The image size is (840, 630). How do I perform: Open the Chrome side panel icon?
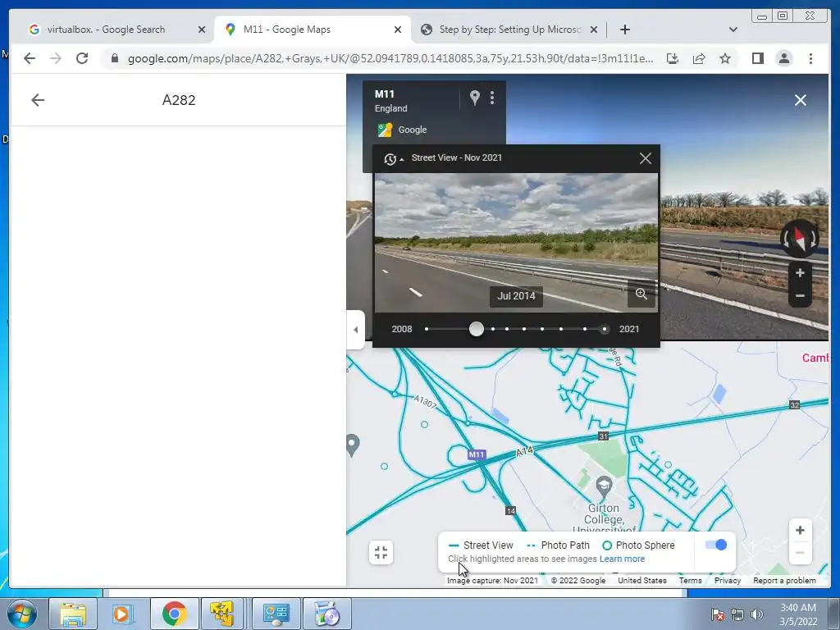point(757,58)
